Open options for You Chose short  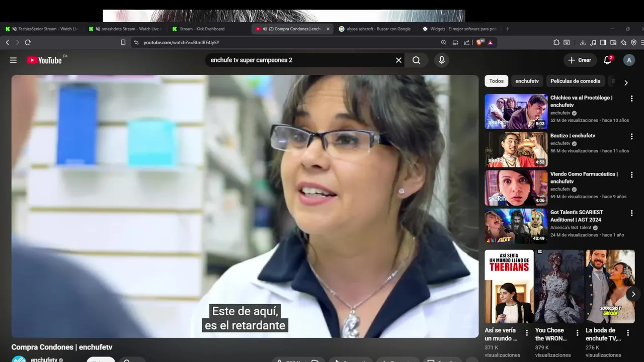[577, 333]
